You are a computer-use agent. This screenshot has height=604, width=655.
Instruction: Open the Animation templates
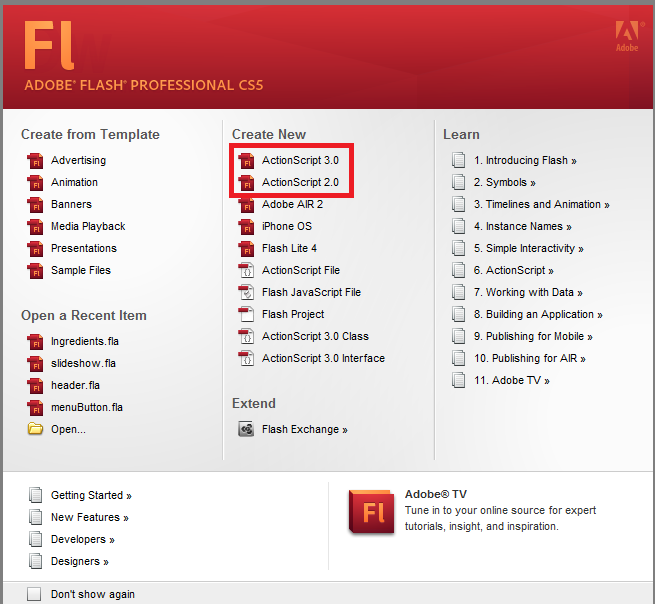74,183
